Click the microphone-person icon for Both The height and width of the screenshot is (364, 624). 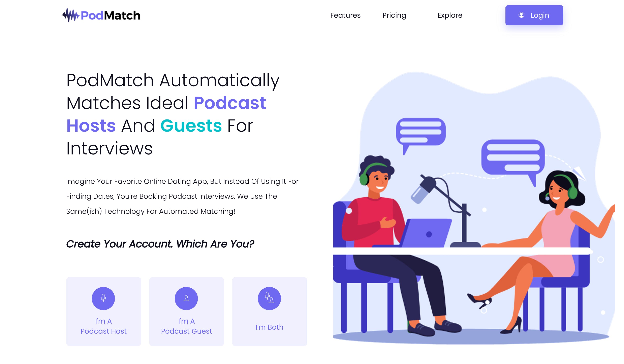[x=269, y=298]
